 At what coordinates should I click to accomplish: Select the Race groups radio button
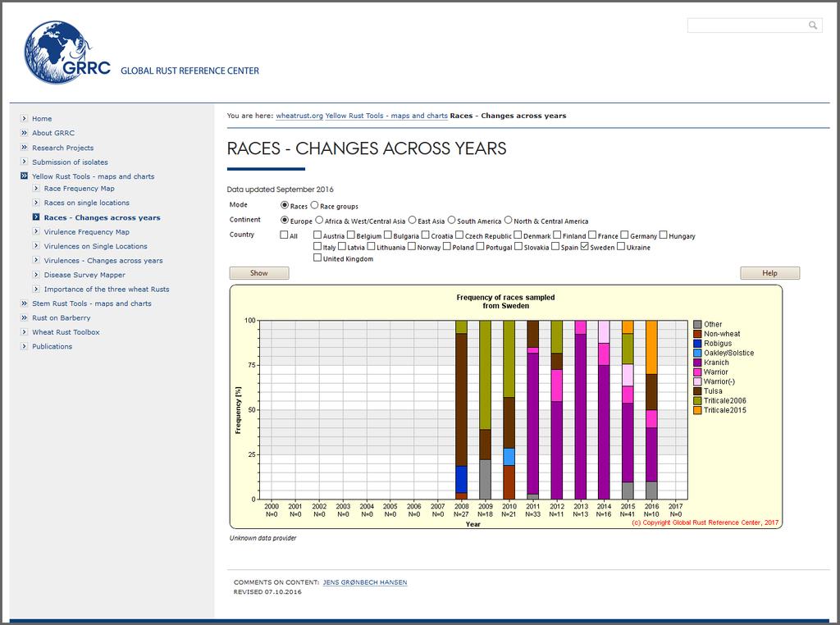(x=314, y=205)
